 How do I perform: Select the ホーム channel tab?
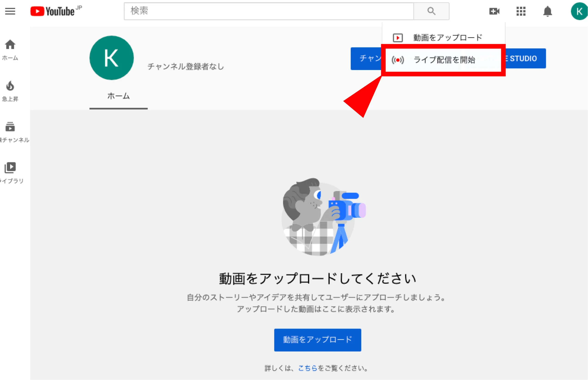(x=118, y=96)
